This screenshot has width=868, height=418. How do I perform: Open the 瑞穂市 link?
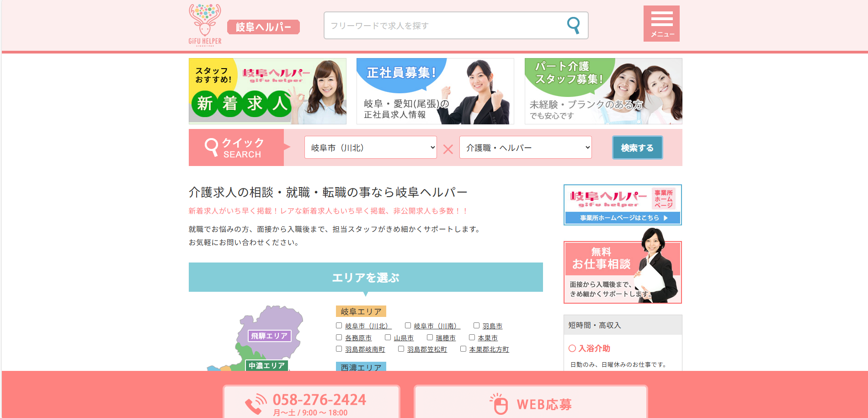[446, 338]
